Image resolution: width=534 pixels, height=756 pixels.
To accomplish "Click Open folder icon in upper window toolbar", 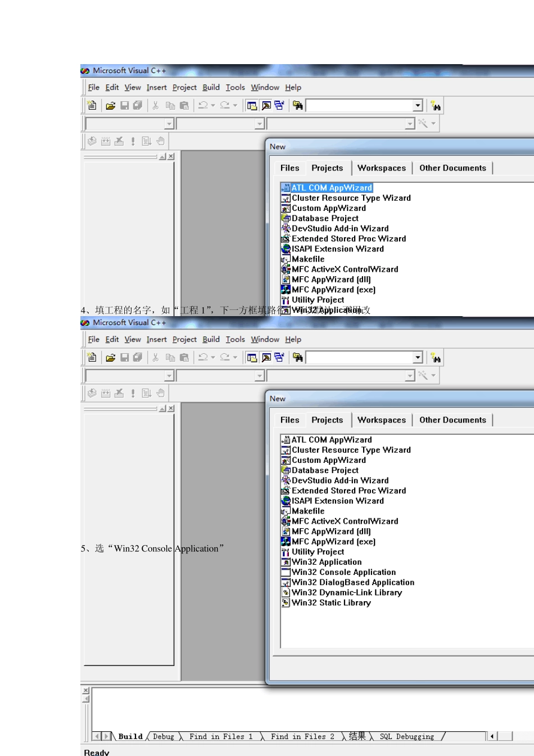I will [111, 105].
